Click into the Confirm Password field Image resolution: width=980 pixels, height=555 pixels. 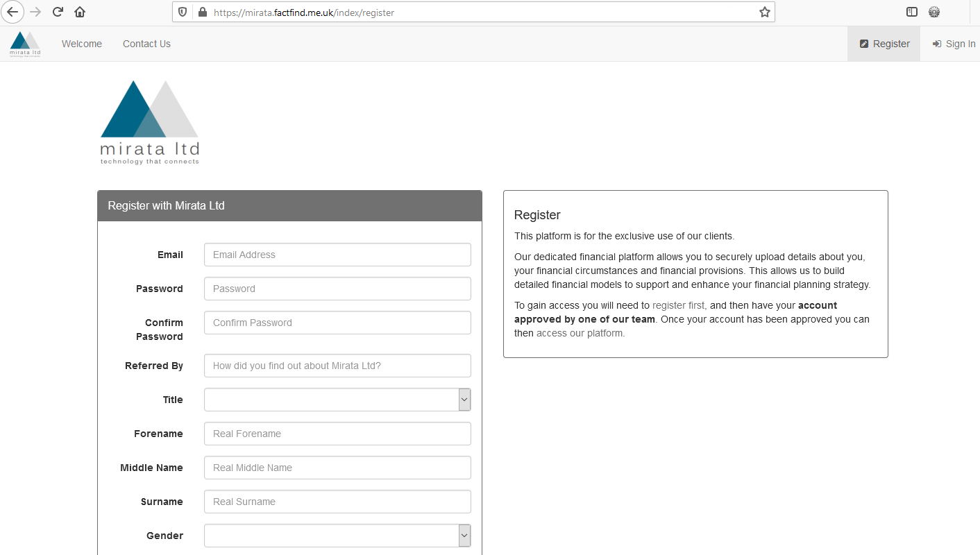pyautogui.click(x=337, y=323)
